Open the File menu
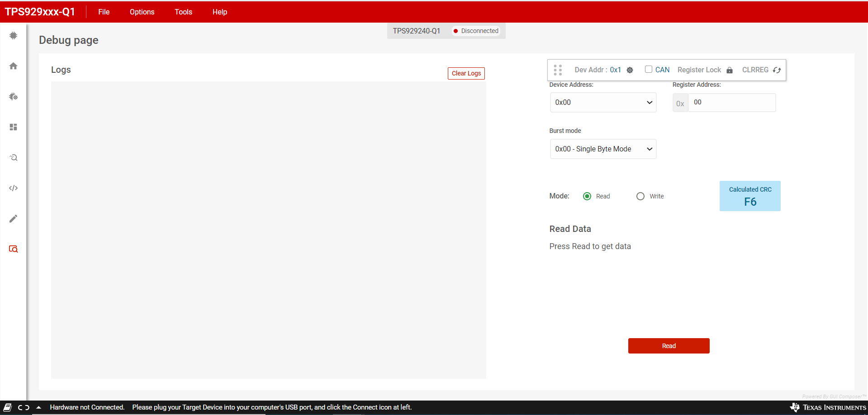 [x=104, y=12]
